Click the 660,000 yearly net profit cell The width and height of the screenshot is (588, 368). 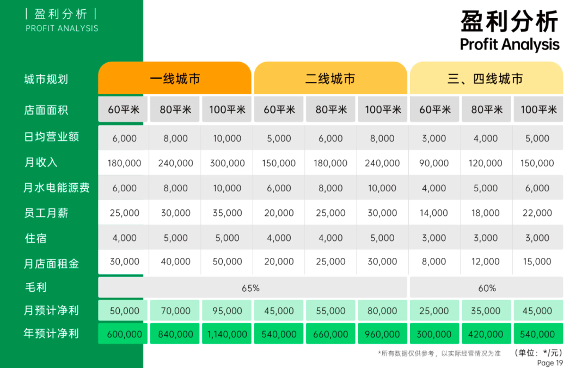tap(330, 334)
